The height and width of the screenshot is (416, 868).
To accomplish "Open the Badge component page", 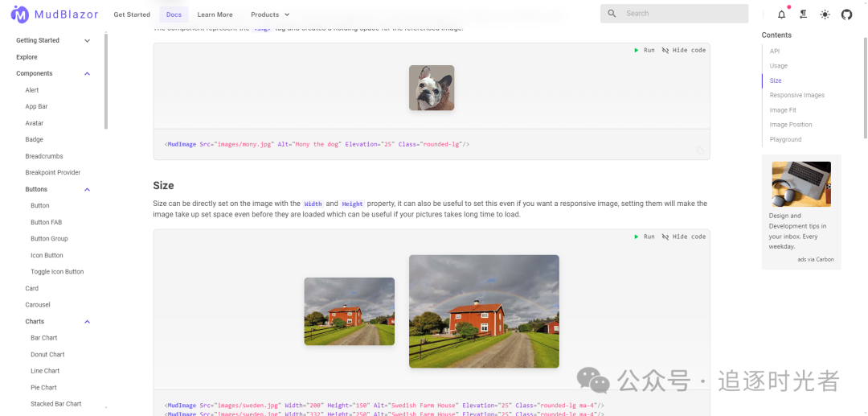I will (34, 139).
